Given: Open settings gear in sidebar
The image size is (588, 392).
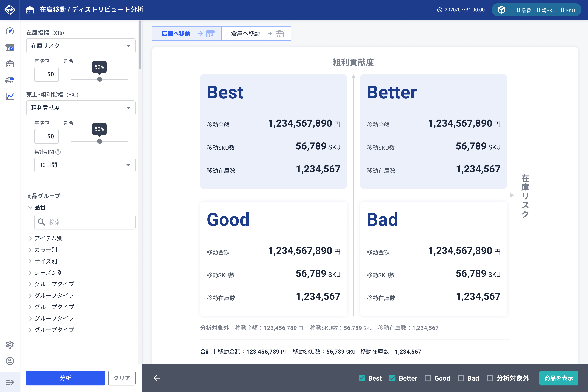Looking at the screenshot, I should pyautogui.click(x=10, y=345).
